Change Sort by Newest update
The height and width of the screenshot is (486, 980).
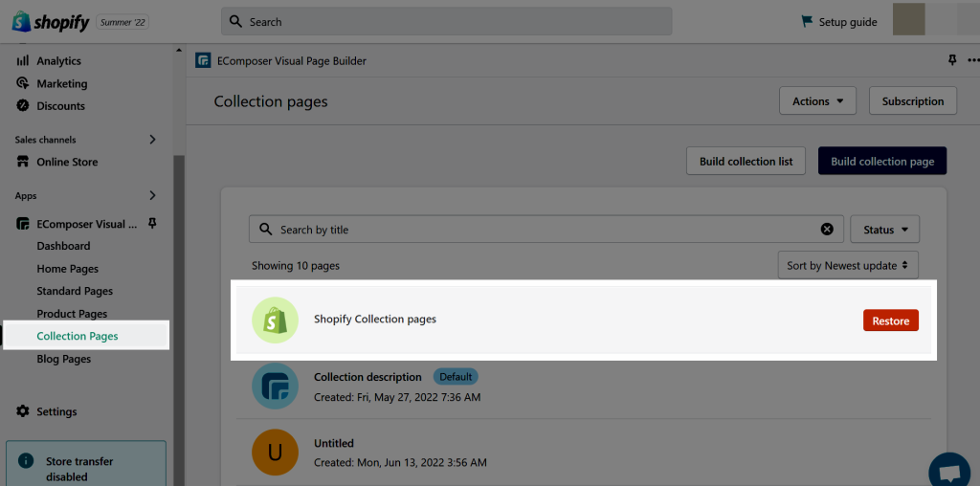click(848, 265)
